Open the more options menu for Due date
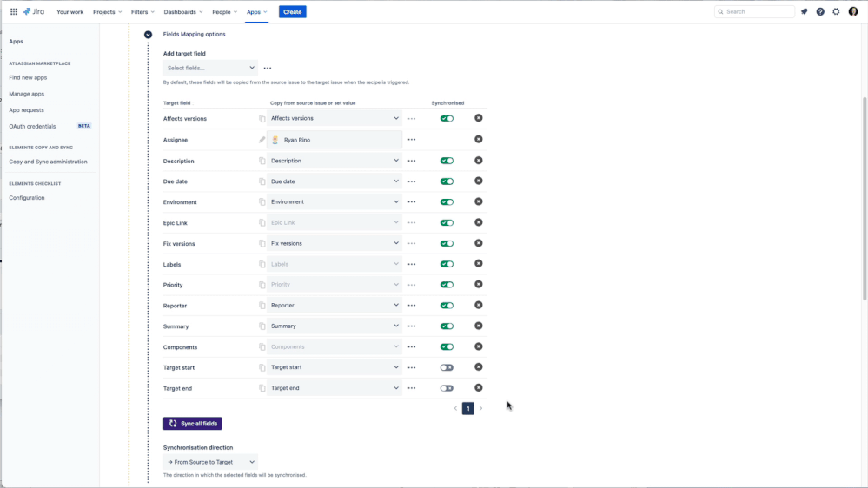This screenshot has height=488, width=868. [x=412, y=181]
